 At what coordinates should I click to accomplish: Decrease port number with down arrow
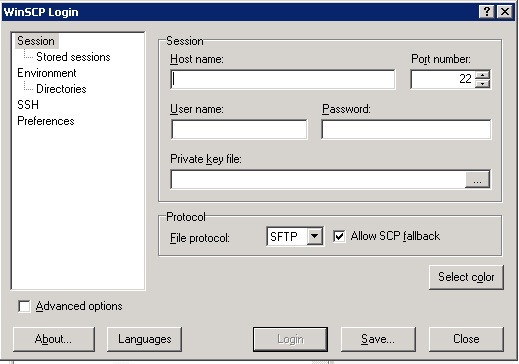tap(482, 83)
